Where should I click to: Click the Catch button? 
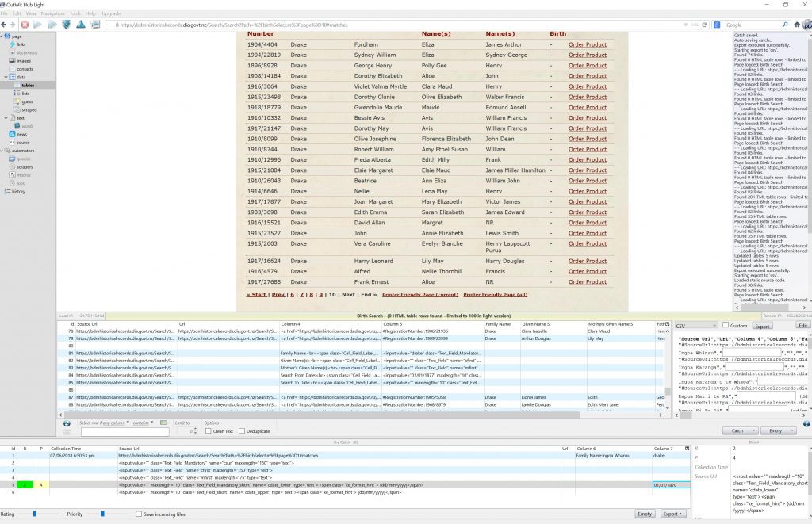(x=738, y=431)
